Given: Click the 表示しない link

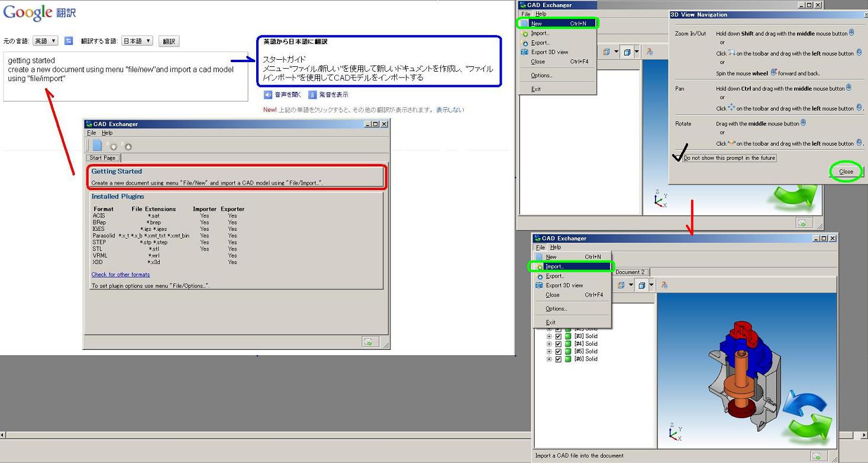Looking at the screenshot, I should coord(450,110).
